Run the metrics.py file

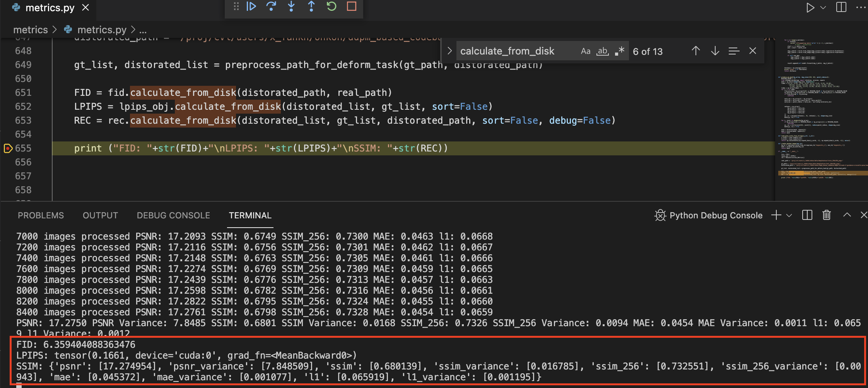[x=811, y=7]
